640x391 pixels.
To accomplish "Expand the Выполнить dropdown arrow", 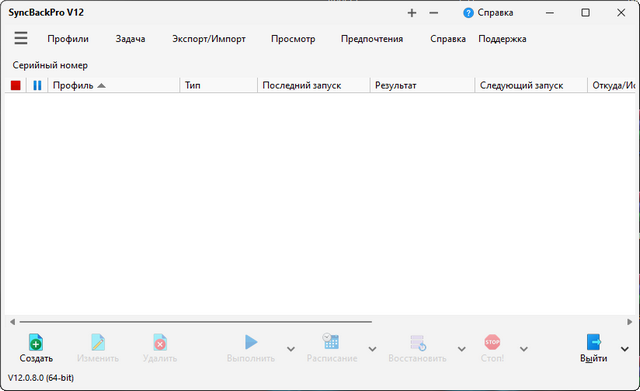I will point(291,349).
